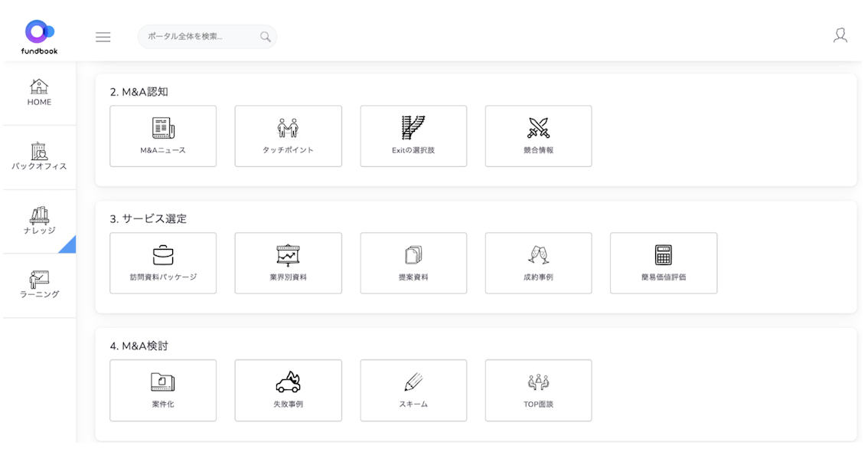Screen dimensions: 868x449
Task: Select the タッチポイント handshake tile
Action: tap(288, 136)
